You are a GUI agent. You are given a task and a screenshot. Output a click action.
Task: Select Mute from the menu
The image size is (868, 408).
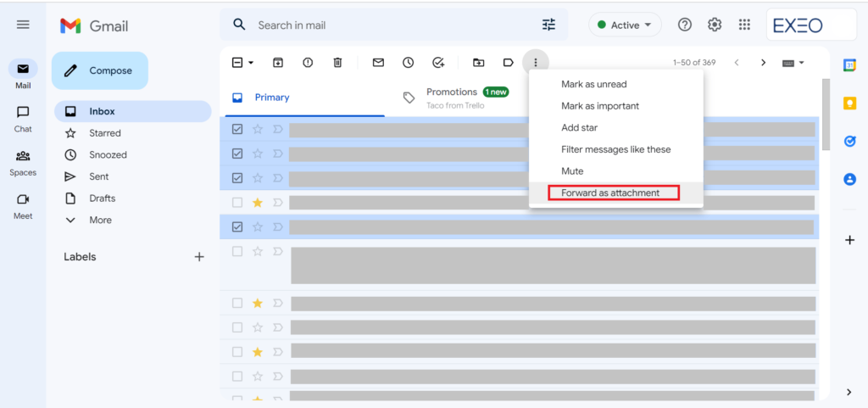pyautogui.click(x=616, y=171)
